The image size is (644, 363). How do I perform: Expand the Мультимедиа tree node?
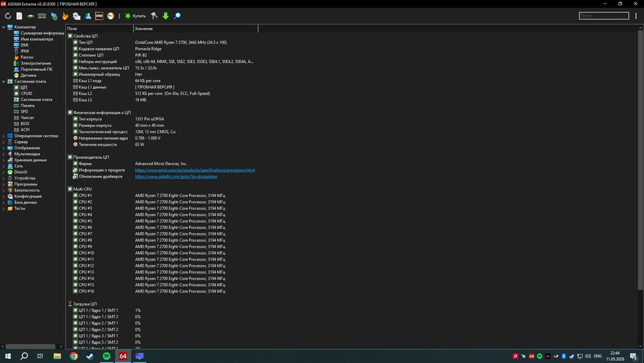point(4,154)
